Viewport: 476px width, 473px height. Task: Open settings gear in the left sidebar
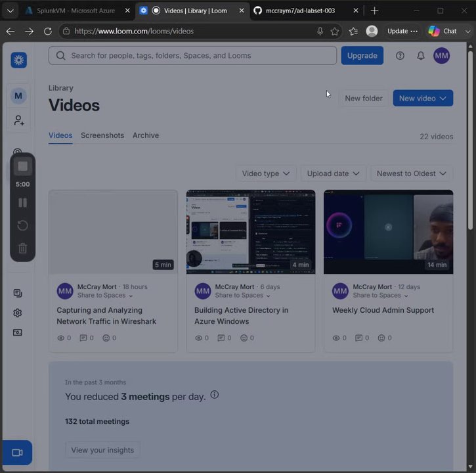pos(18,313)
